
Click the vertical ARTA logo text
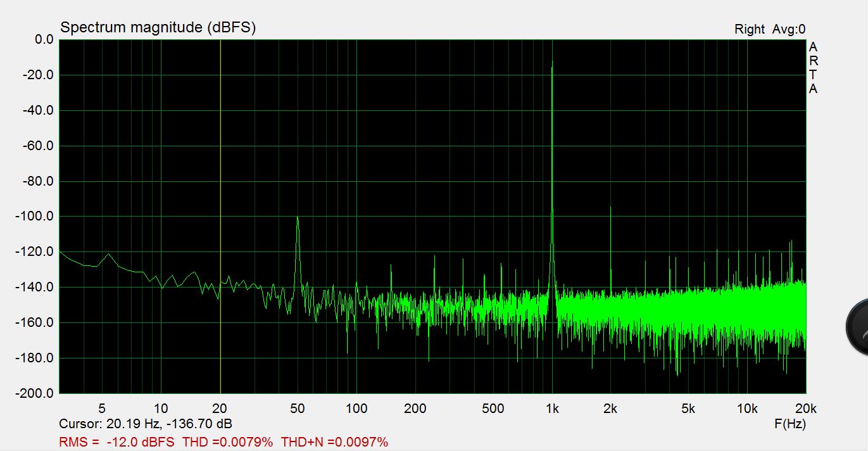coord(813,68)
